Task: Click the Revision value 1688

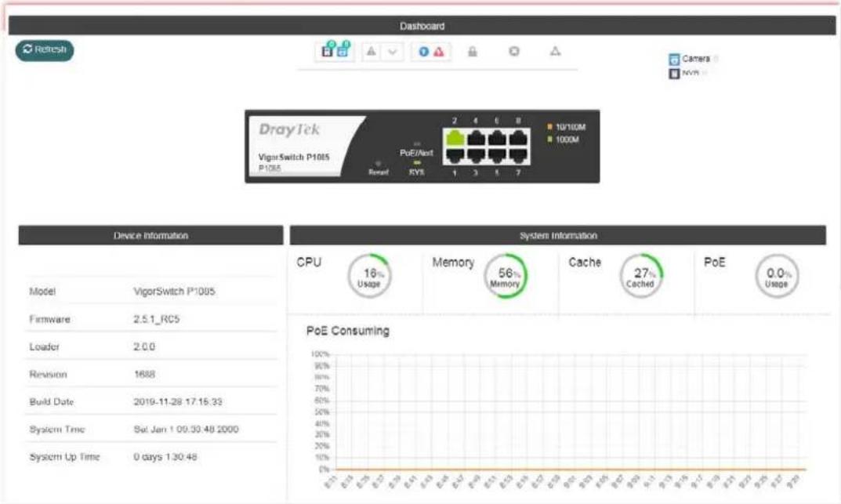Action: (x=144, y=374)
